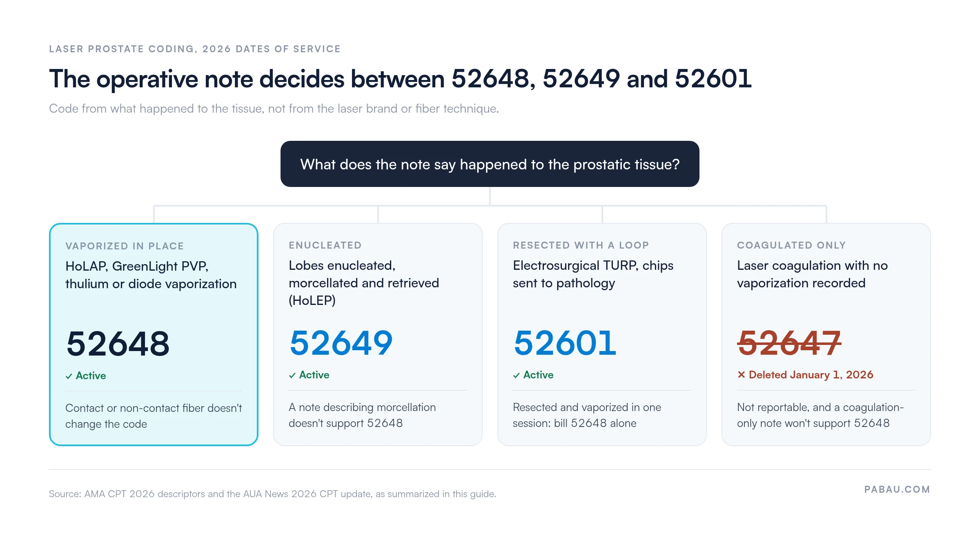The width and height of the screenshot is (980, 538).
Task: Click the Deleted January 1, 2026 status label
Action: tap(811, 375)
